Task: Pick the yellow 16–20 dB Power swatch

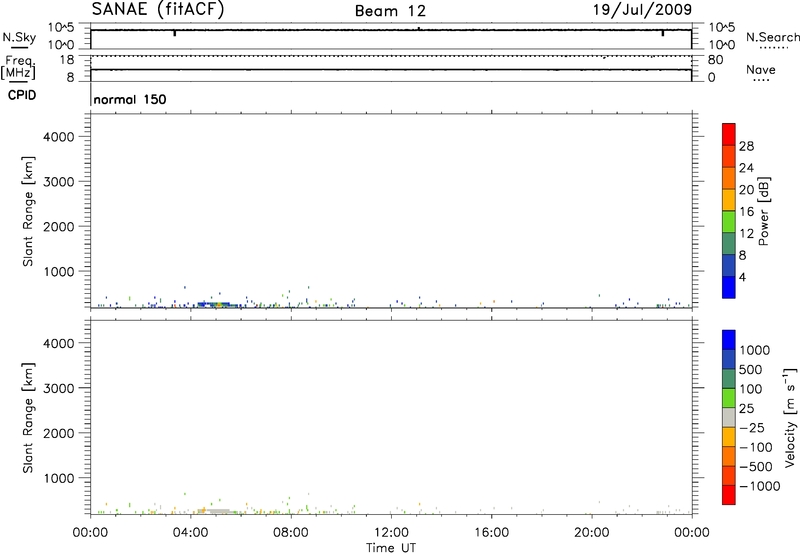Action: click(729, 200)
